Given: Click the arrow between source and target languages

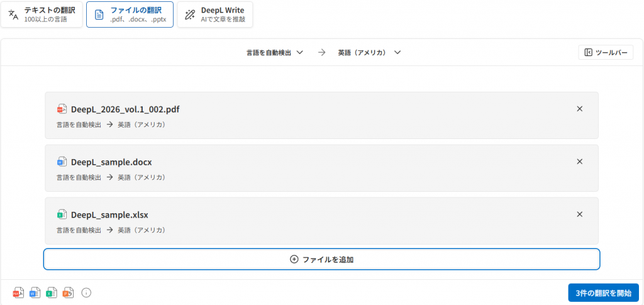Looking at the screenshot, I should 321,53.
